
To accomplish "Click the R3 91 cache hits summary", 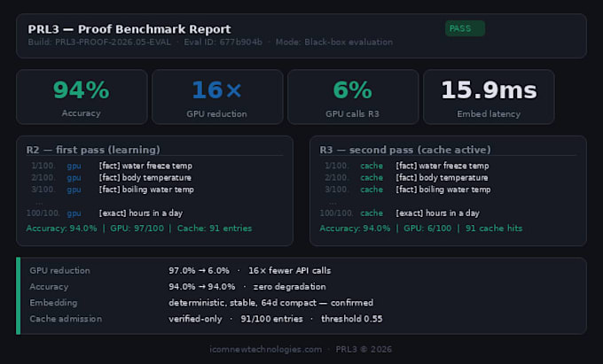I will pos(494,228).
